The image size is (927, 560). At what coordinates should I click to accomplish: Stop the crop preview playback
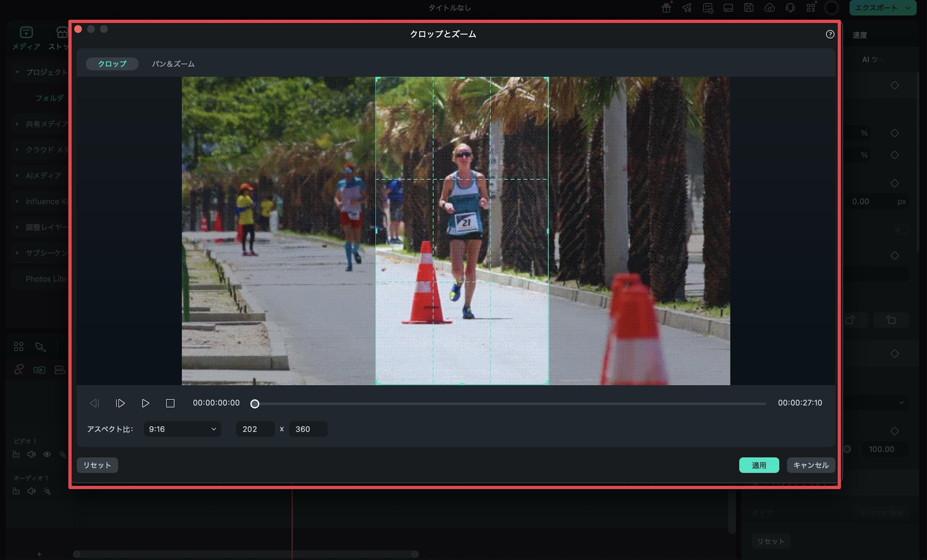[170, 403]
